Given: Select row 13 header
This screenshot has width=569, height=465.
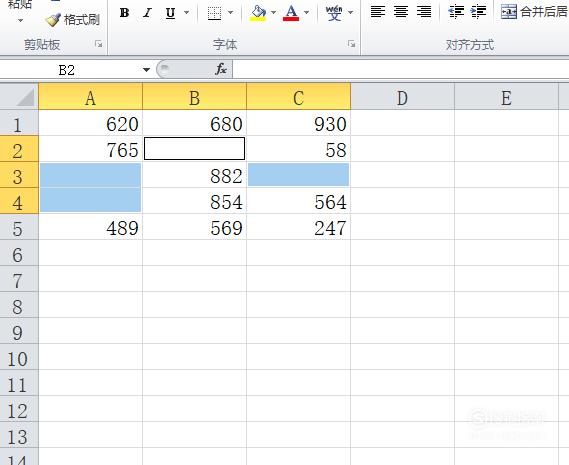Looking at the screenshot, I should pos(19,435).
